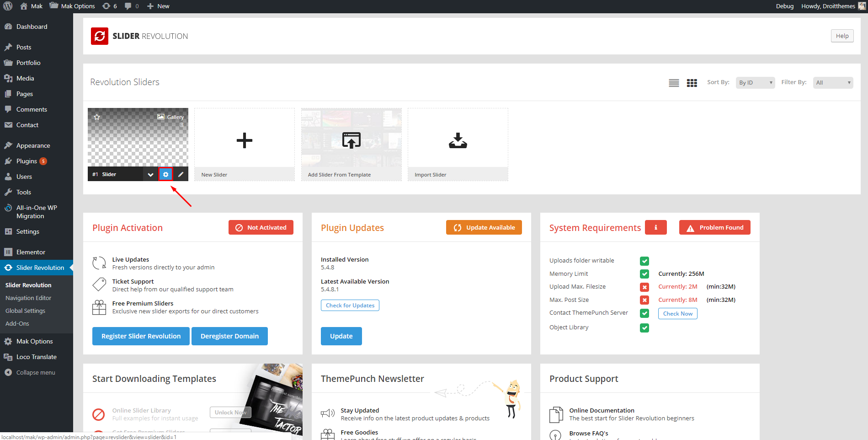
Task: Open Elementor in the sidebar
Action: (x=37, y=252)
